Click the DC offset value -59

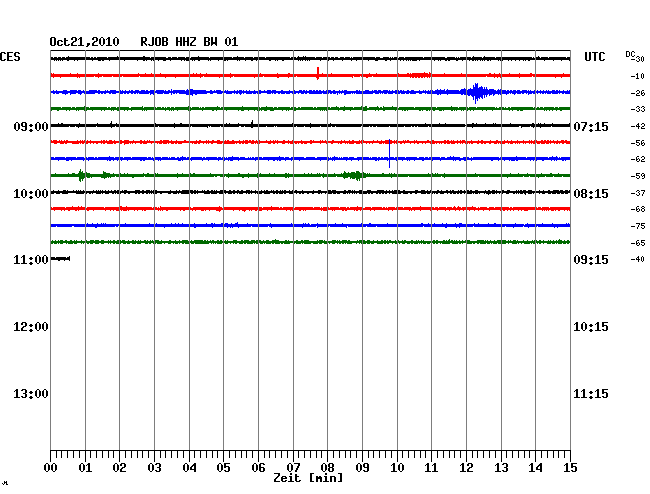638,176
